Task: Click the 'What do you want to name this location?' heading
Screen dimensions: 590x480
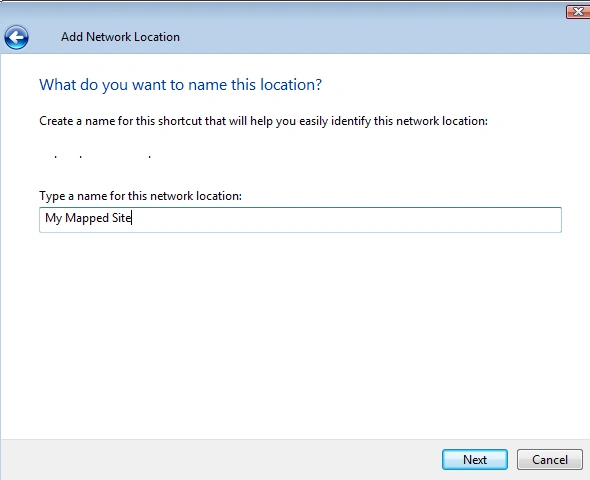Action: pyautogui.click(x=181, y=85)
